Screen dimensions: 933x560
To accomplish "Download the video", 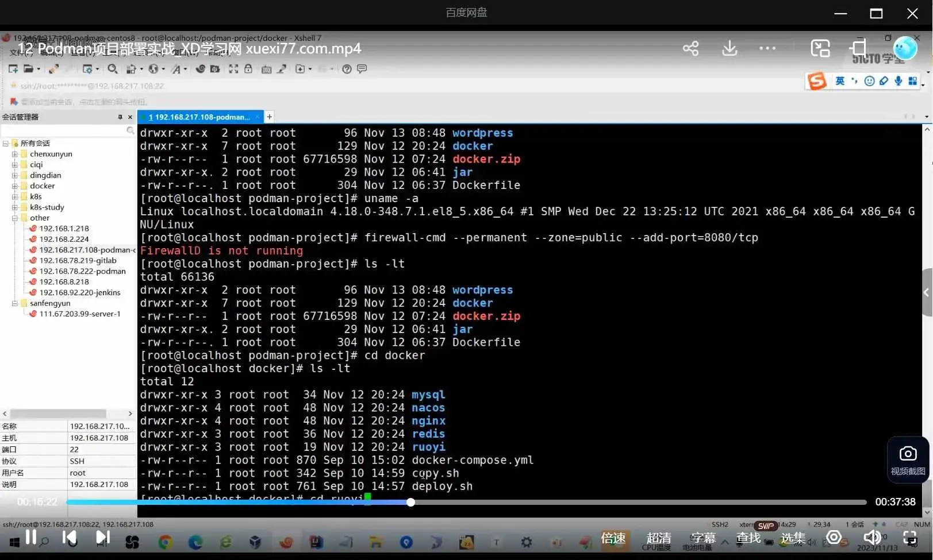I will tap(729, 49).
